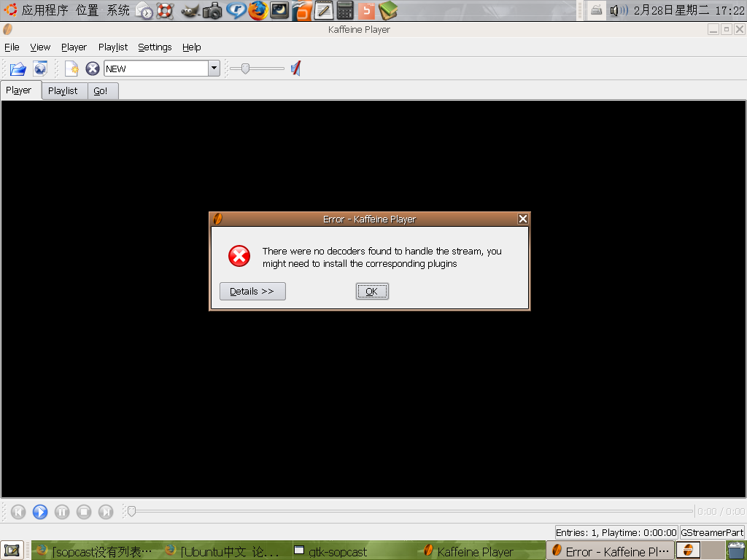
Task: Open the File menu
Action: pyautogui.click(x=12, y=47)
